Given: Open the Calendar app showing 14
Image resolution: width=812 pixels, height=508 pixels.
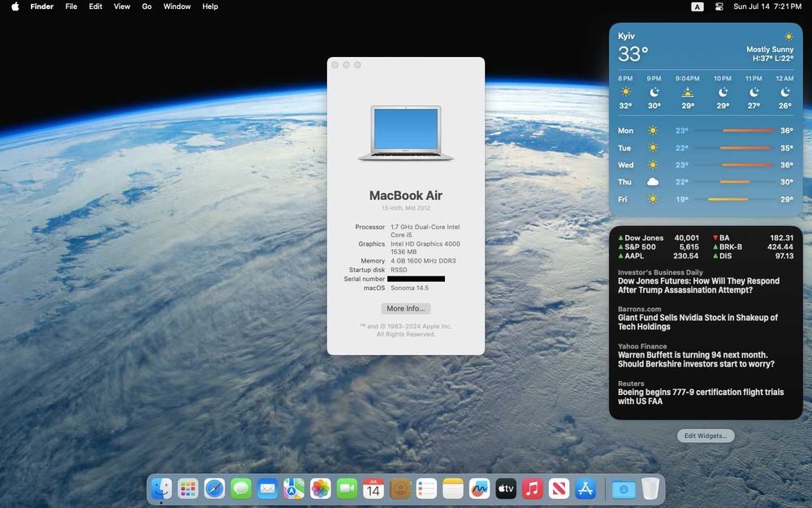Looking at the screenshot, I should (374, 488).
